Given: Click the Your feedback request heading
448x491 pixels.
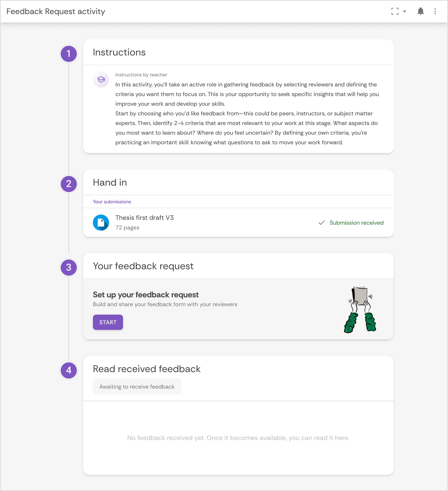Looking at the screenshot, I should click(143, 266).
